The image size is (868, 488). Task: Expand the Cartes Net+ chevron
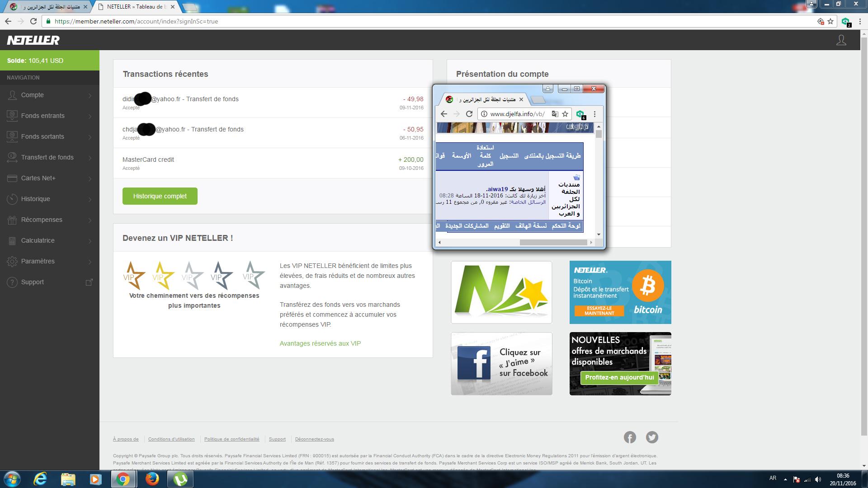coord(90,178)
